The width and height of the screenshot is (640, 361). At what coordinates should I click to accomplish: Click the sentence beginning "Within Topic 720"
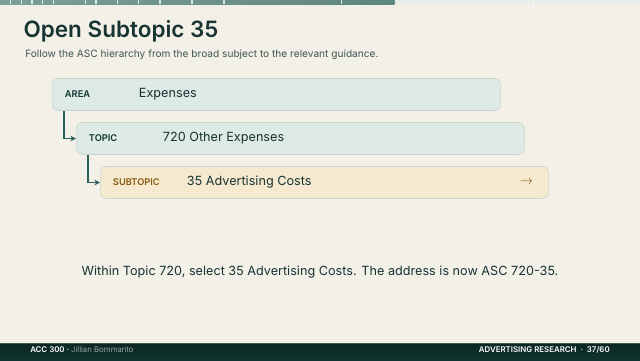(x=320, y=271)
